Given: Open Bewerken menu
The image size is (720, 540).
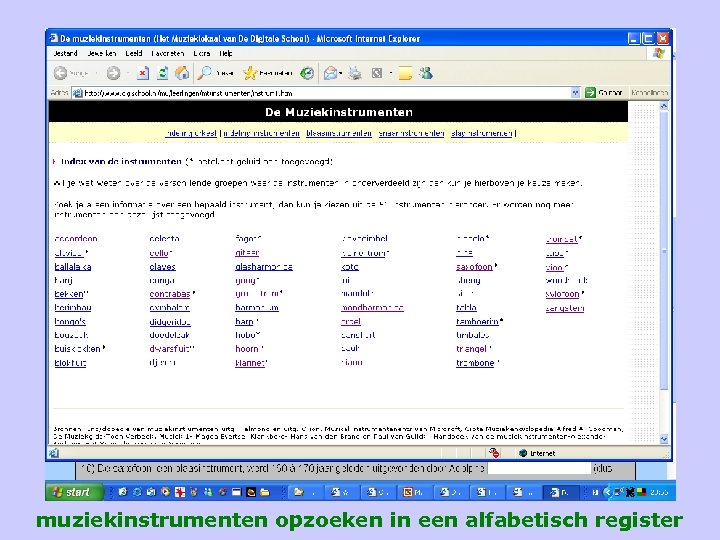Looking at the screenshot, I should (x=101, y=53).
